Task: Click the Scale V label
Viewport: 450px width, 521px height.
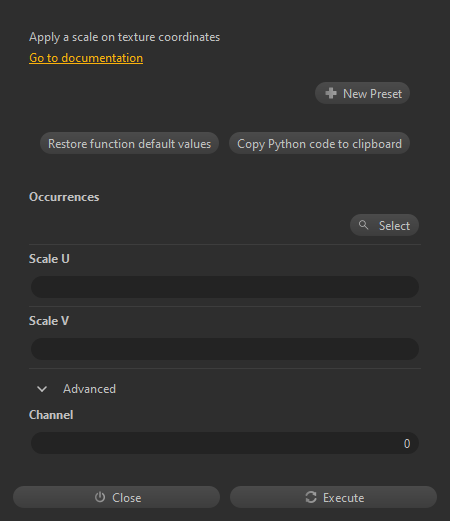Action: coord(49,321)
